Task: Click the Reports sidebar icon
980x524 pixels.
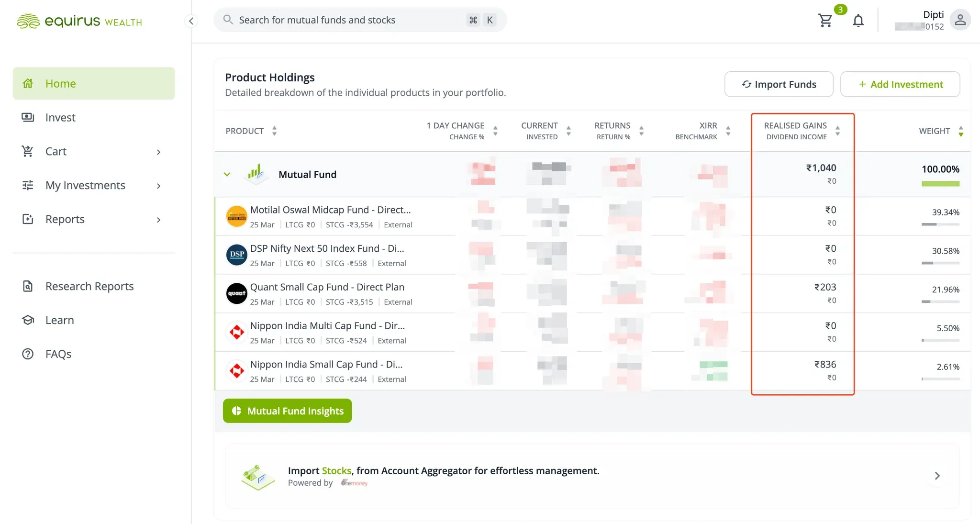Action: pos(28,219)
